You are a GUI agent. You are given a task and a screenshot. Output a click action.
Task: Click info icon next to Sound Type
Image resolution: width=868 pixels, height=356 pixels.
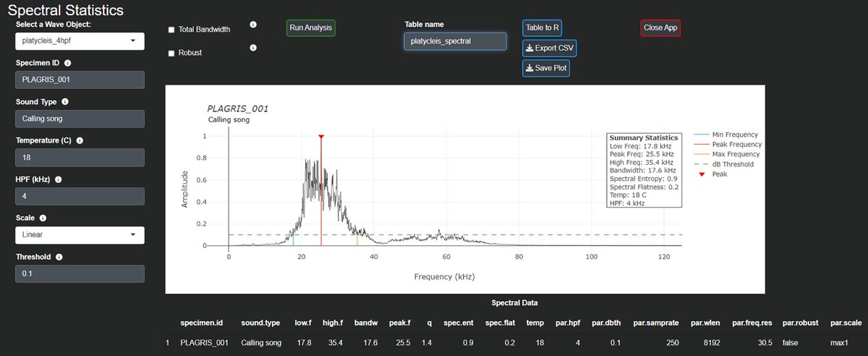pyautogui.click(x=65, y=102)
